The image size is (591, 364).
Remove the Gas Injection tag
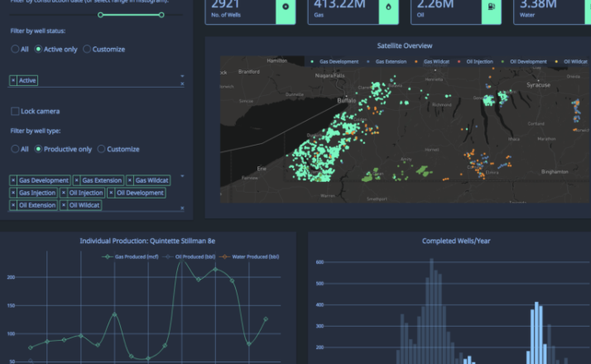(x=13, y=193)
